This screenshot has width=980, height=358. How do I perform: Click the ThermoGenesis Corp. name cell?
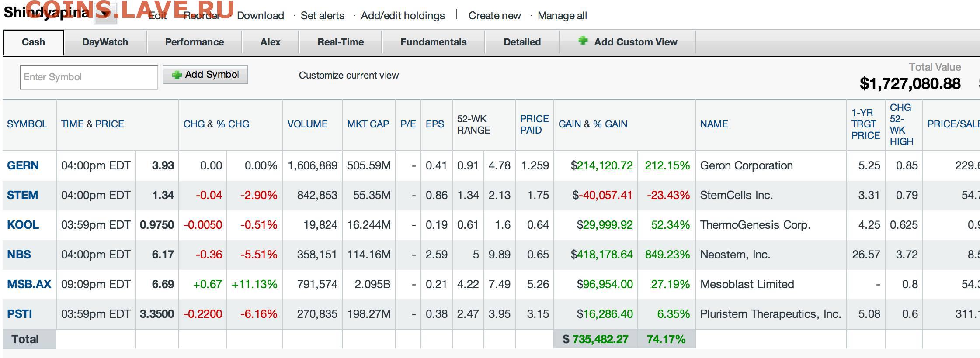pyautogui.click(x=755, y=225)
